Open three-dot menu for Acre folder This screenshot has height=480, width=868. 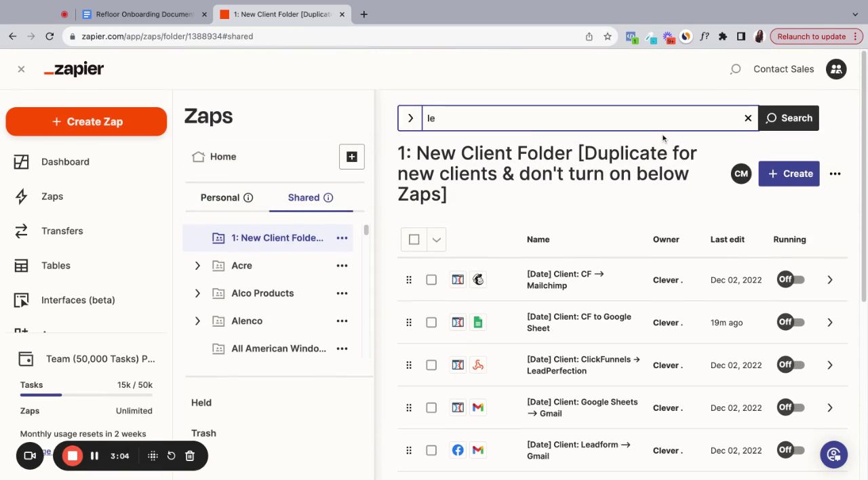342,266
